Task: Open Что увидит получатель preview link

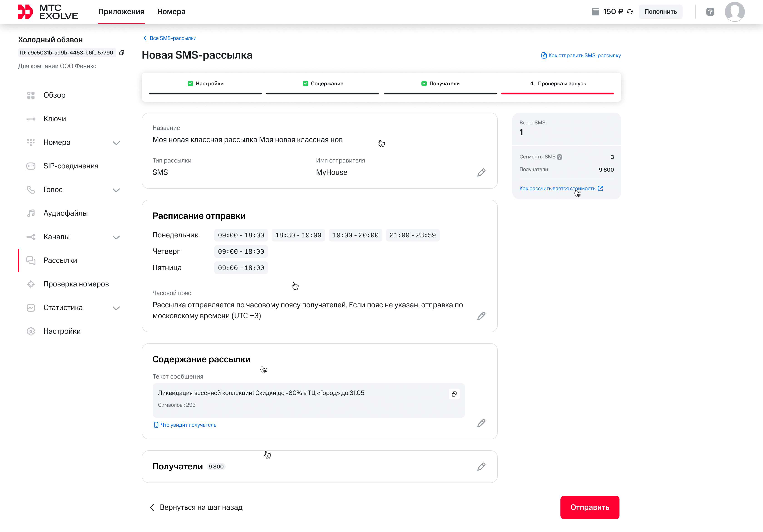Action: click(185, 425)
